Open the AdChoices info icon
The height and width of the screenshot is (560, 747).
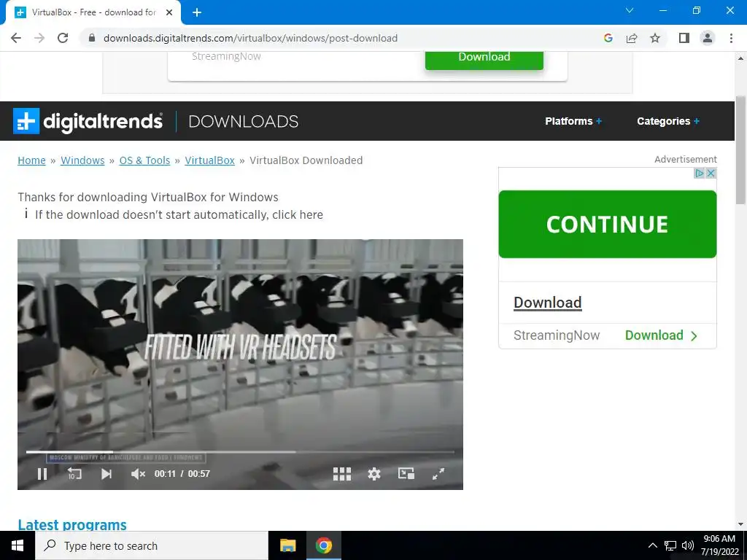point(699,174)
